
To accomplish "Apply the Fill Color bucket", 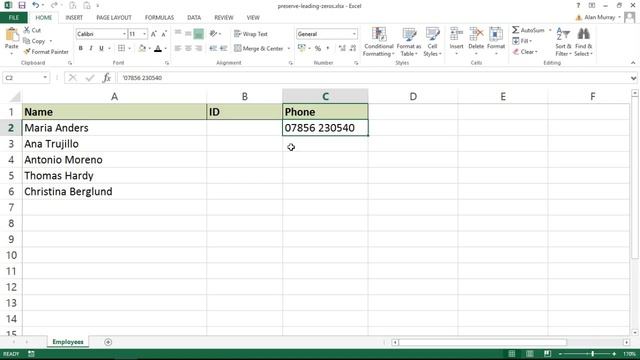I will click(142, 48).
